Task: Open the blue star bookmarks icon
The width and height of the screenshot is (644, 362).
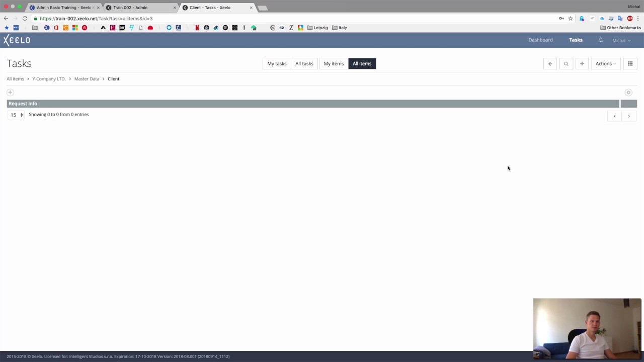Action: (7, 28)
